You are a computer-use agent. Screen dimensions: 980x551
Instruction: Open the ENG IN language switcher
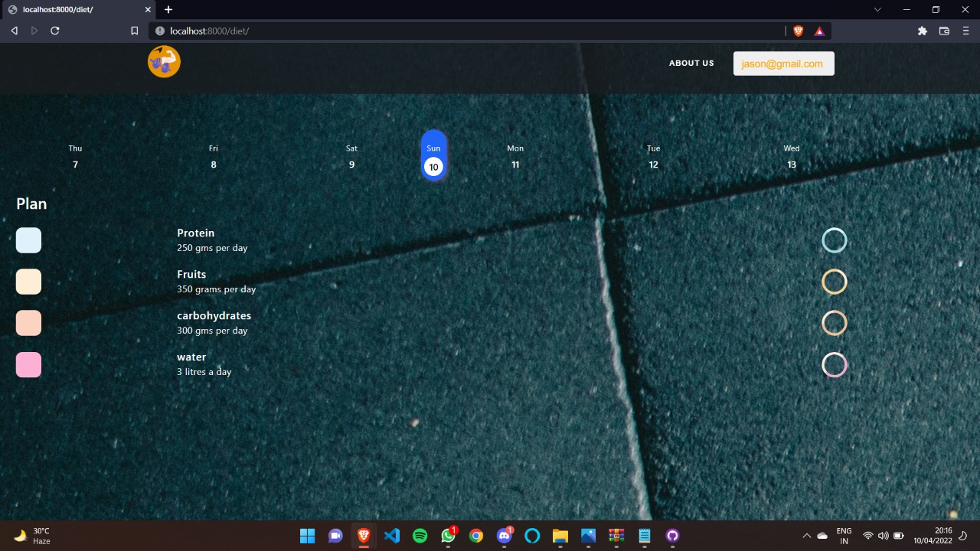tap(844, 536)
